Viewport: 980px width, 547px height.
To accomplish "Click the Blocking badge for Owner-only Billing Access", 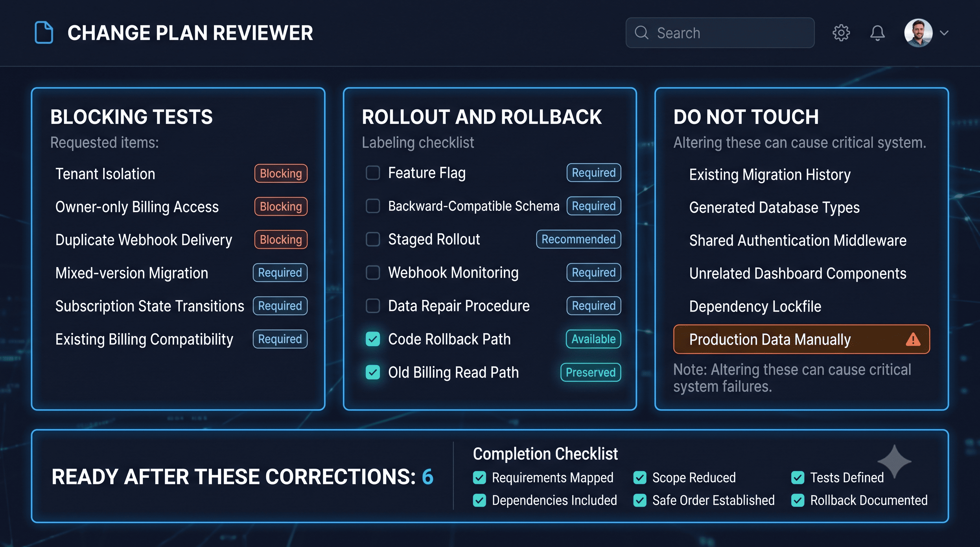I will click(x=281, y=207).
